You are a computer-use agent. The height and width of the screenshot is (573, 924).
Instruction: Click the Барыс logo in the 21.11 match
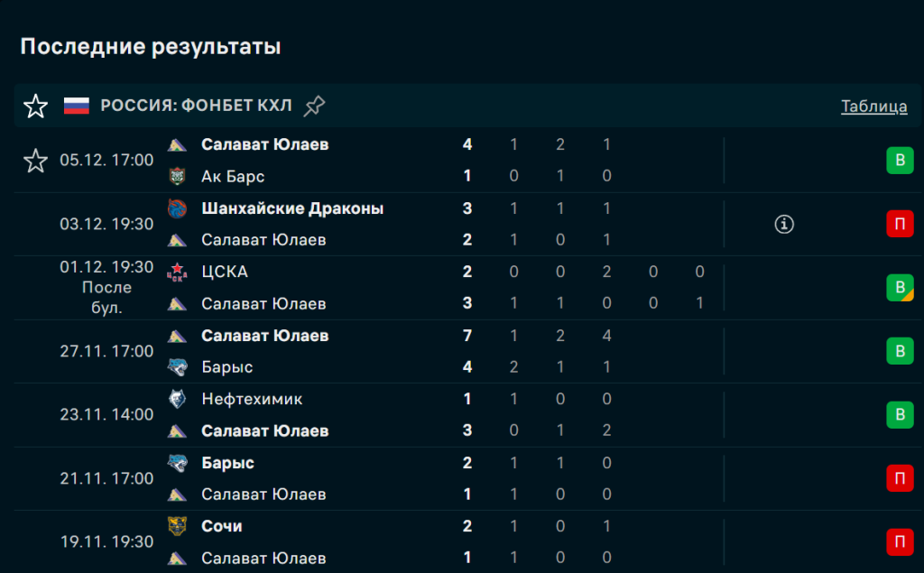[177, 463]
